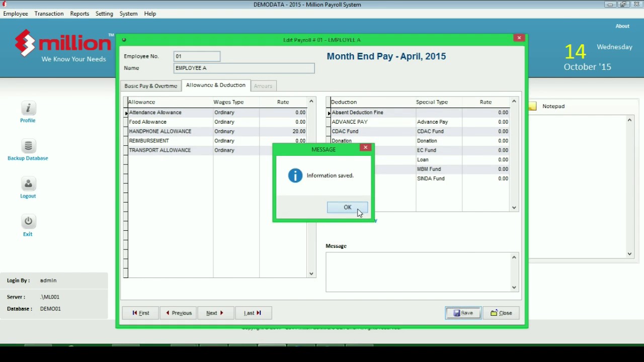Click the Exit power icon
The image size is (644, 362).
click(28, 221)
